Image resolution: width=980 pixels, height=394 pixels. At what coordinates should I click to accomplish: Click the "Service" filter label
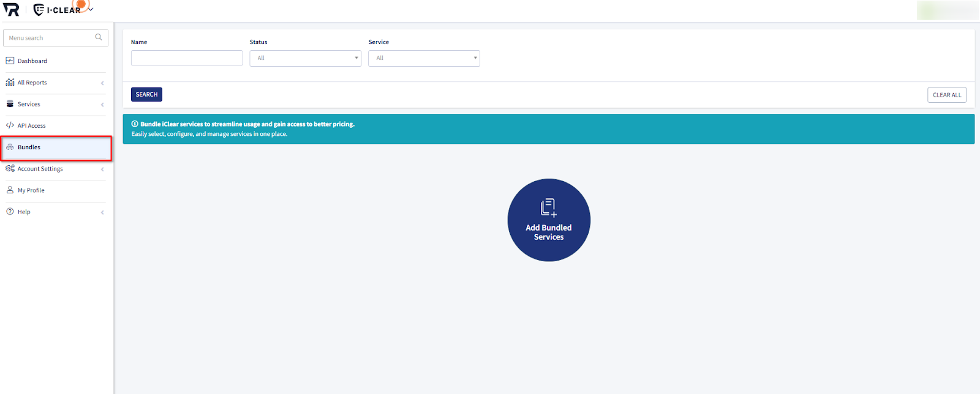(x=379, y=42)
